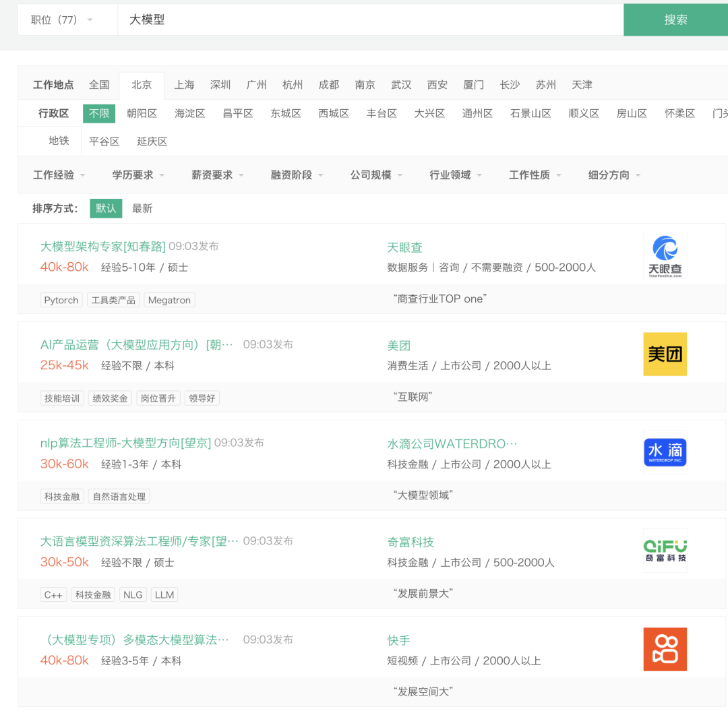Filter by 东城区 district
Viewport: 728px width, 713px height.
point(286,114)
